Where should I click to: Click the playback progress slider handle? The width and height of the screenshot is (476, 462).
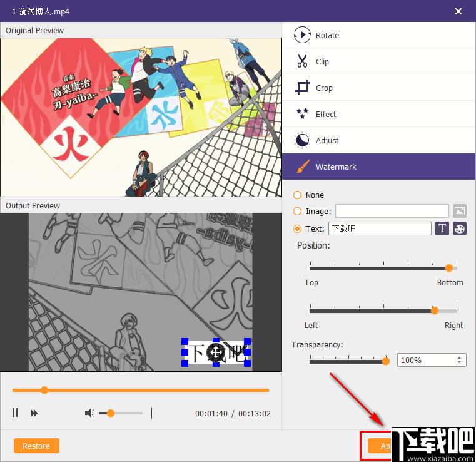[44, 390]
